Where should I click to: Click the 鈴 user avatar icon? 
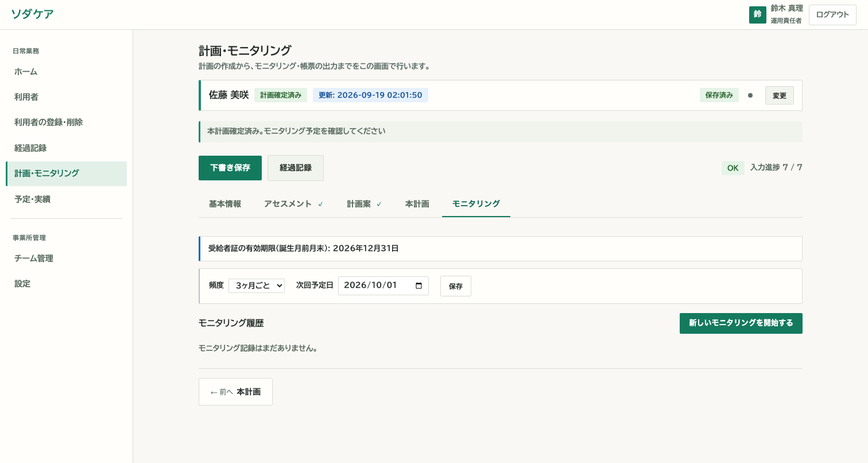click(758, 15)
